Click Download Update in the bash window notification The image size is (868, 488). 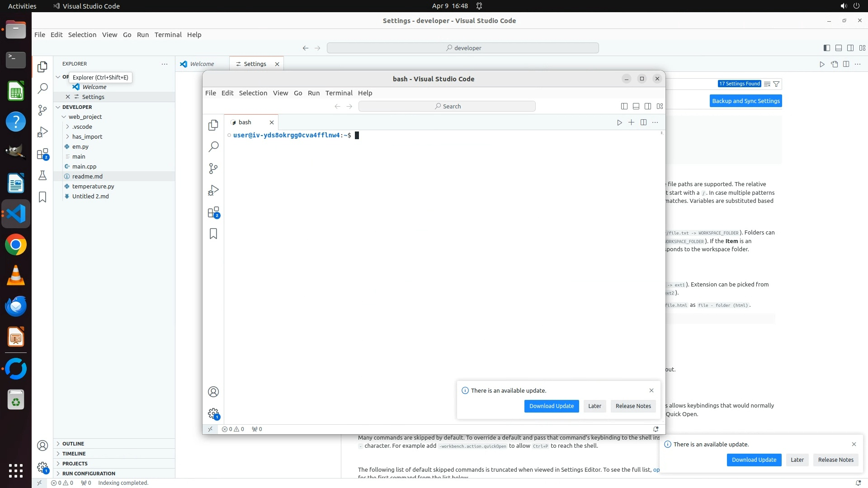pyautogui.click(x=551, y=406)
